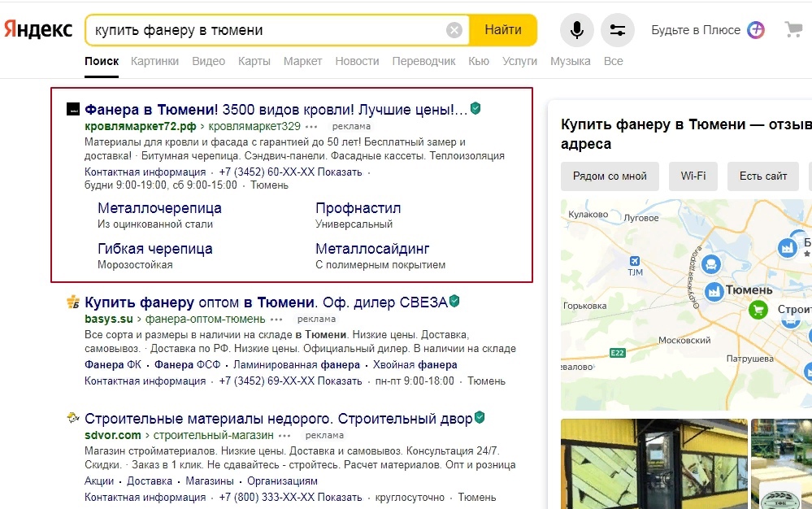Viewport: 812px width, 509px height.
Task: Click the sdvor.com favicon
Action: (x=73, y=418)
